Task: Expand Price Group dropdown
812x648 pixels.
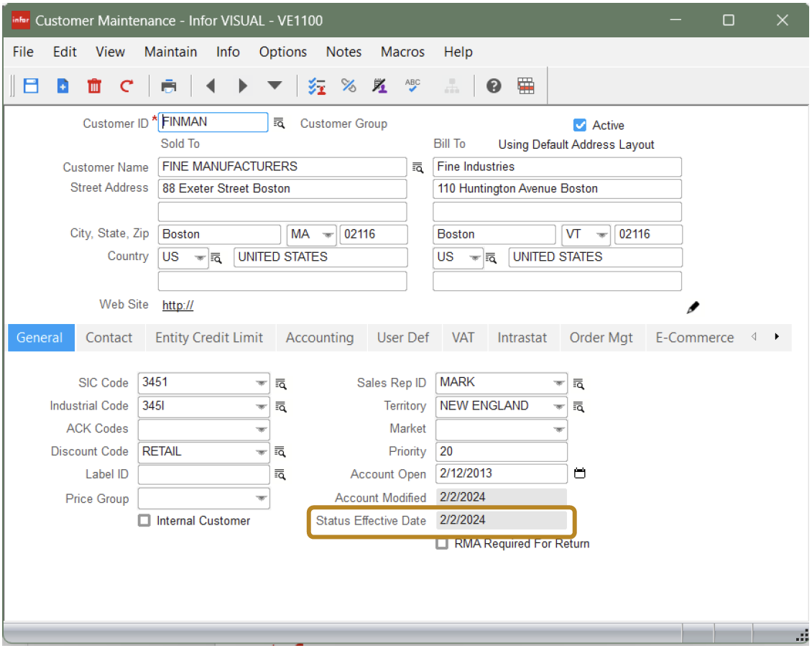Action: click(x=261, y=499)
